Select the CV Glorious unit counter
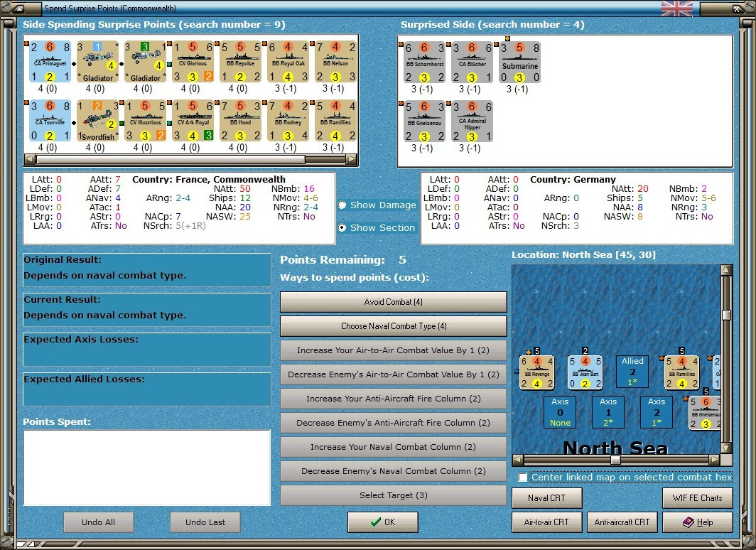Screen dimensions: 756x550 coord(193,62)
